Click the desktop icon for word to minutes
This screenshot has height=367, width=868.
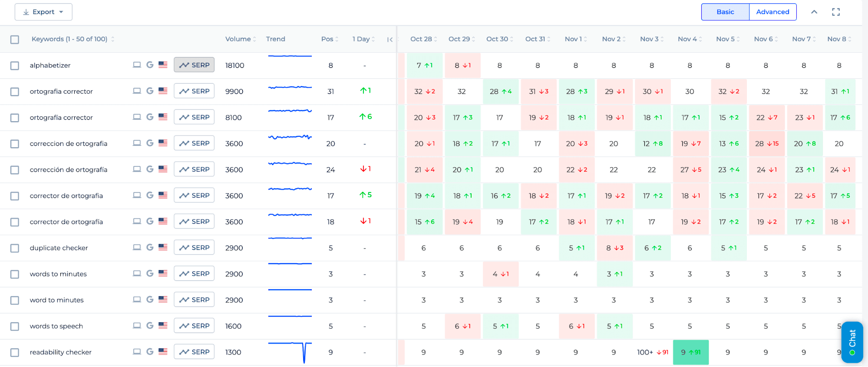coord(137,299)
